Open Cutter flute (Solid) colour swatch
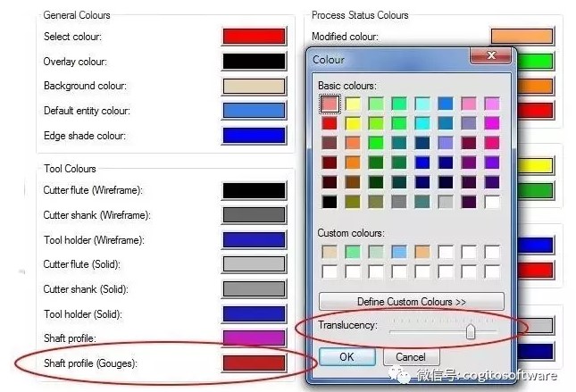The height and width of the screenshot is (392, 576). click(254, 264)
